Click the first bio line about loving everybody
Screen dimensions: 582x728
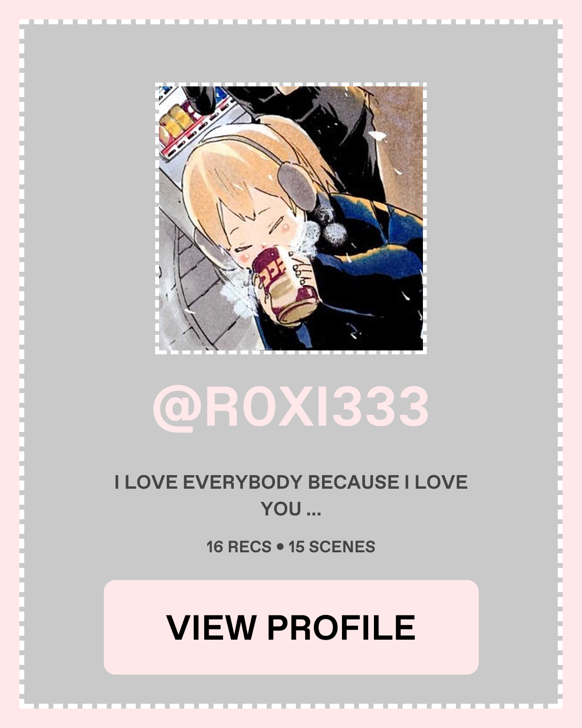coord(291,482)
